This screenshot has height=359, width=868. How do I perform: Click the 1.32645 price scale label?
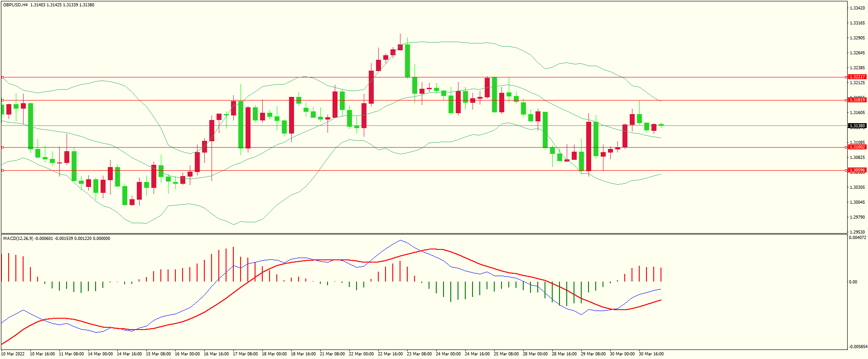tap(857, 53)
